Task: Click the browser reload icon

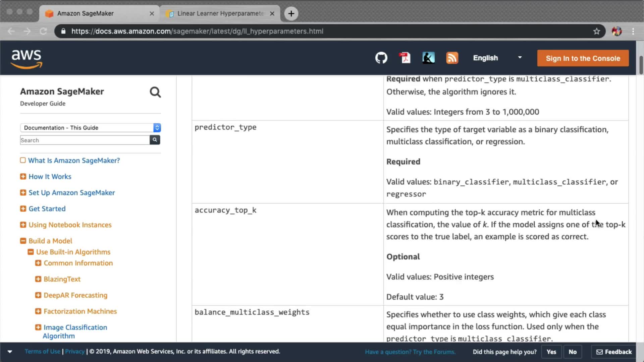Action: pos(43,31)
